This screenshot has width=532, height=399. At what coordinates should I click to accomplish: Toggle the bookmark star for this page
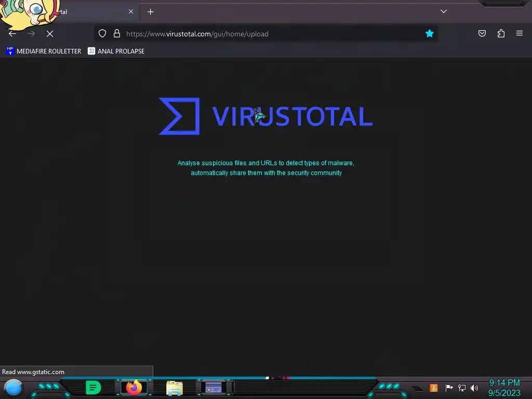pos(430,34)
